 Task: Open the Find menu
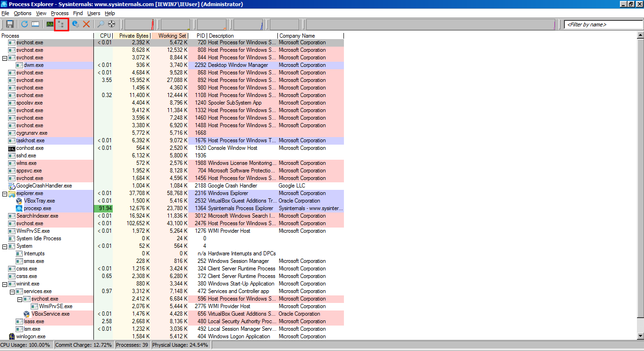(x=78, y=13)
